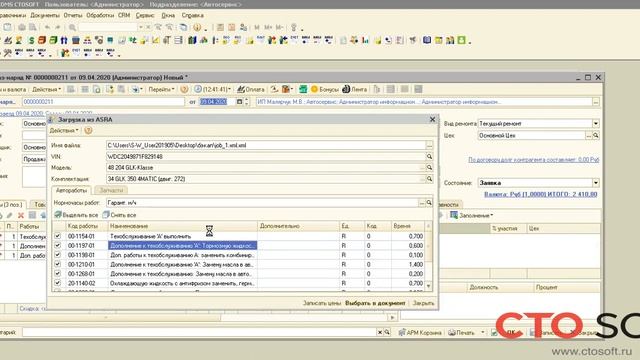Uncheck the work row 20-1140-02

pos(58,283)
